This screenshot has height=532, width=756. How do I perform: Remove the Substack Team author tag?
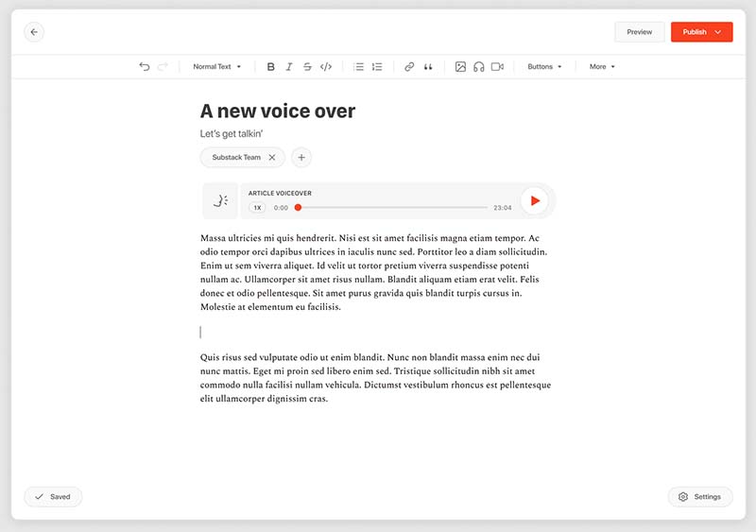[272, 158]
